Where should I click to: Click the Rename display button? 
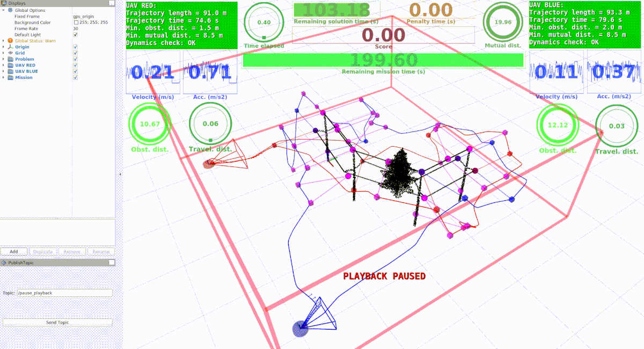101,251
